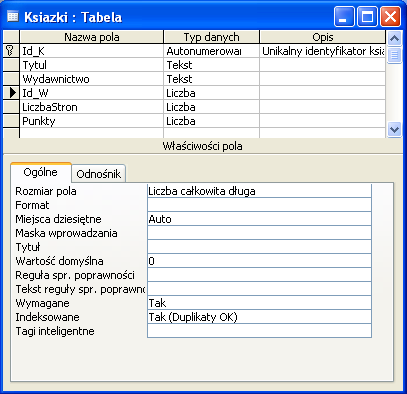The height and width of the screenshot is (394, 407).
Task: Click the row selector arrow for Id_W
Action: point(11,93)
